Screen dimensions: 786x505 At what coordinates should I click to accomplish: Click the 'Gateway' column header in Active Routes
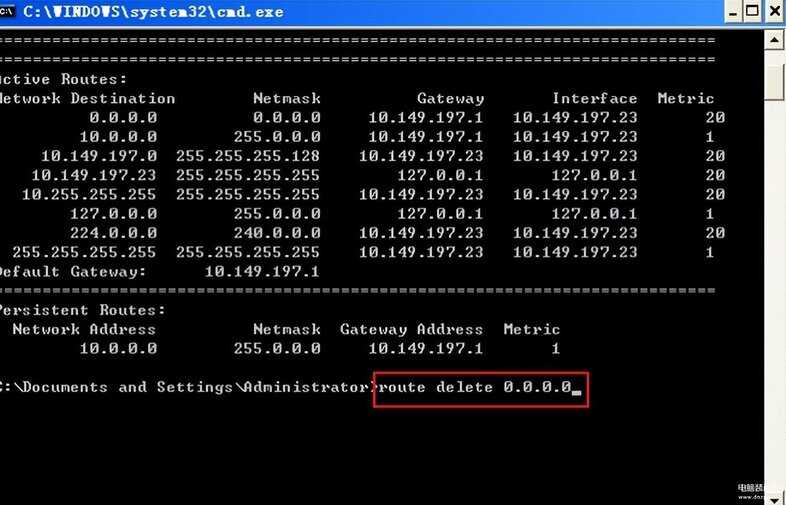pyautogui.click(x=451, y=99)
